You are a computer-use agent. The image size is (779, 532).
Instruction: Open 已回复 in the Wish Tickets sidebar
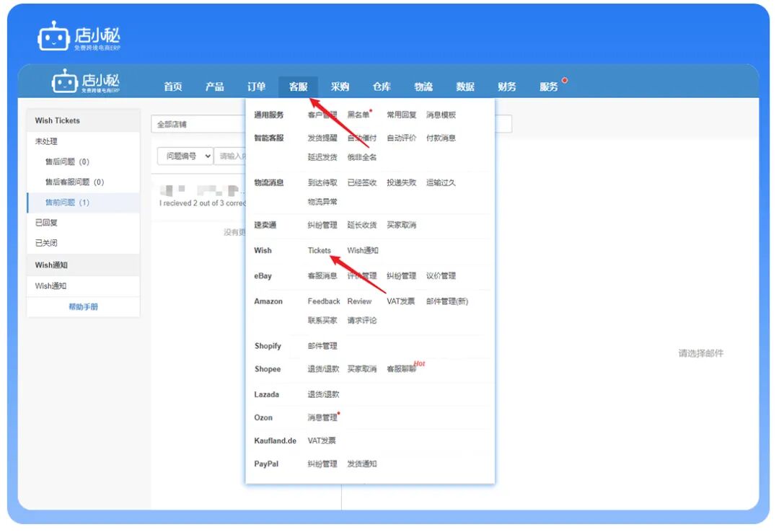tap(48, 222)
